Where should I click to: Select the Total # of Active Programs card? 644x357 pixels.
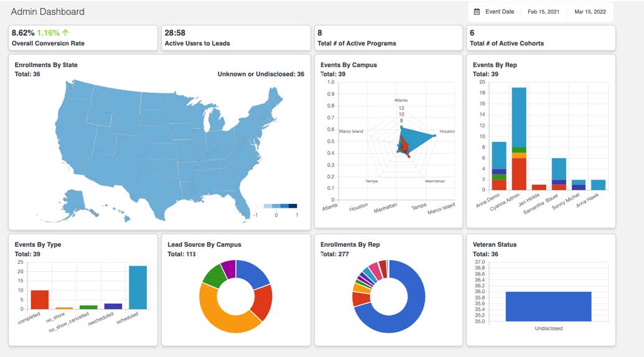388,38
